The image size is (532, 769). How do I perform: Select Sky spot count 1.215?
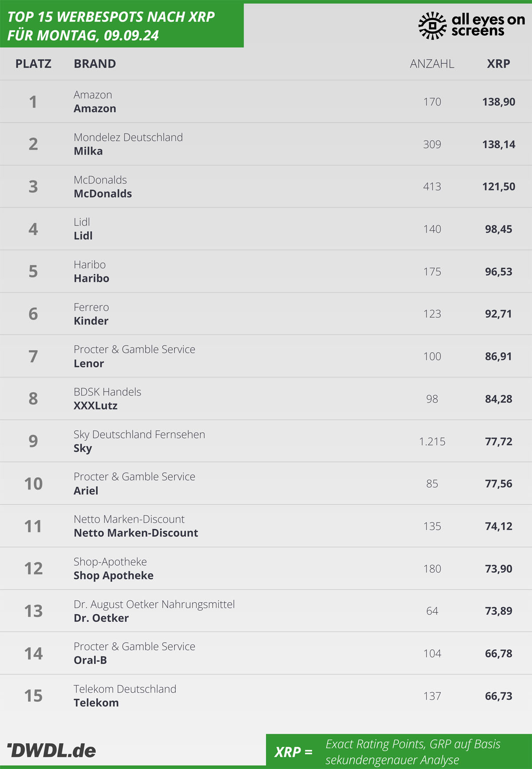(x=432, y=441)
